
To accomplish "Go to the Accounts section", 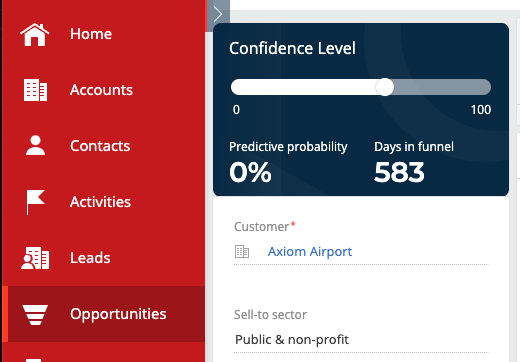I will tap(101, 90).
